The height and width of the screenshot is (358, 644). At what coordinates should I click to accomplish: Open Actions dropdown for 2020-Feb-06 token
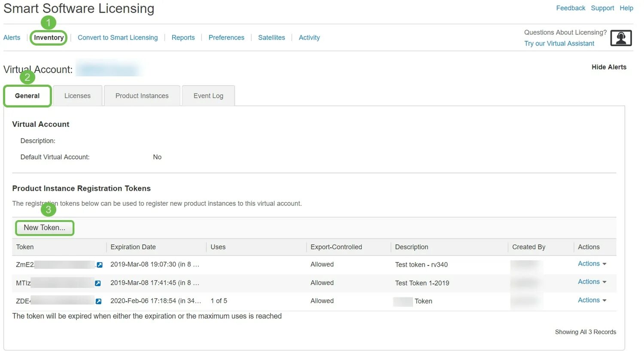[x=592, y=300]
